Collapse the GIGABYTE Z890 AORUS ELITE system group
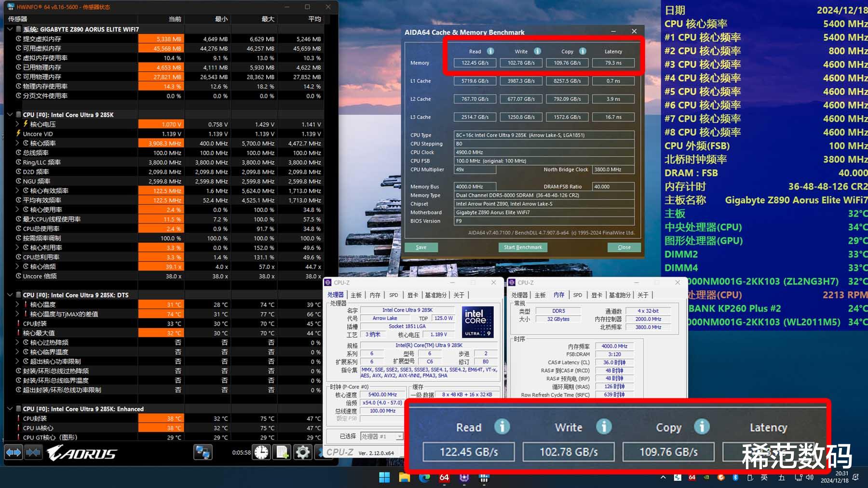This screenshot has width=868, height=488. point(10,29)
